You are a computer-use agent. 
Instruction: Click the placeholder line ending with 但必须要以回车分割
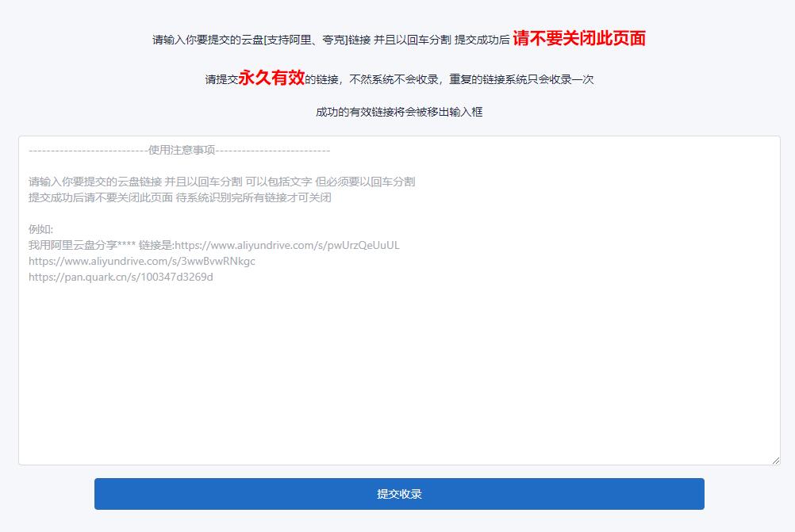(221, 182)
